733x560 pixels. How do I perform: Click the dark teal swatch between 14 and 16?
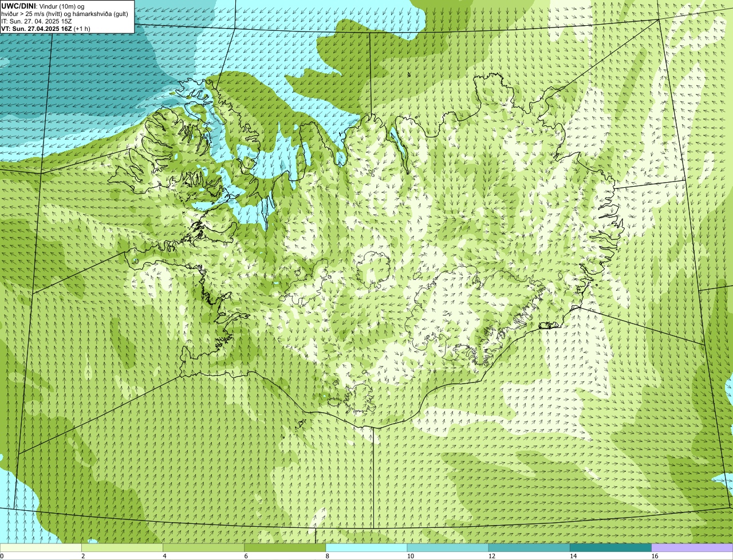point(610,548)
